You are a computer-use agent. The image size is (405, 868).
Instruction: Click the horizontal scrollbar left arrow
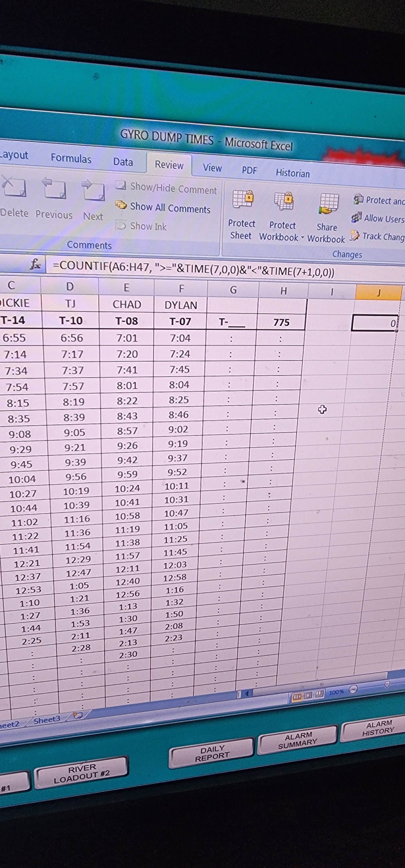click(247, 694)
